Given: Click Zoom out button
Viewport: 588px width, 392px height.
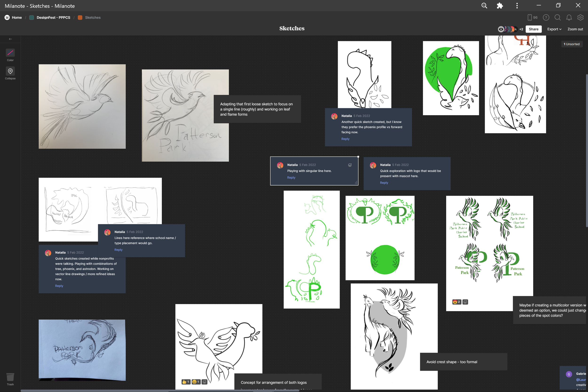Looking at the screenshot, I should click(x=575, y=29).
